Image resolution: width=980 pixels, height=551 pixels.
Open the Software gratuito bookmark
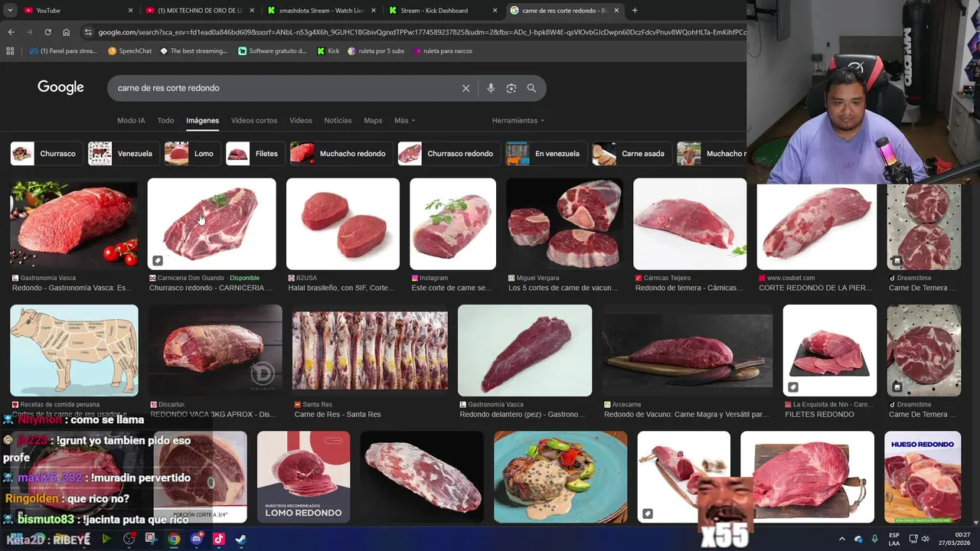pyautogui.click(x=273, y=51)
